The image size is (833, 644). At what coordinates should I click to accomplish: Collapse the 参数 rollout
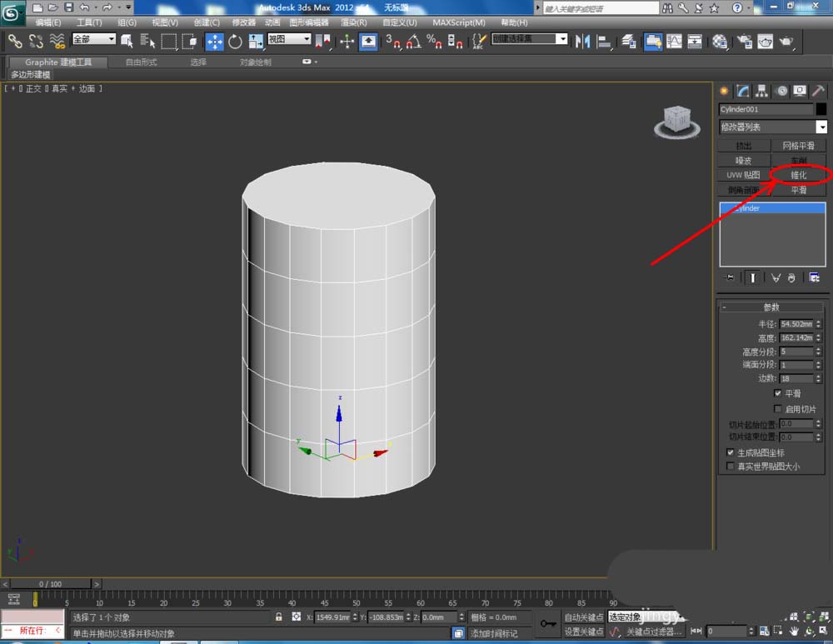(772, 307)
